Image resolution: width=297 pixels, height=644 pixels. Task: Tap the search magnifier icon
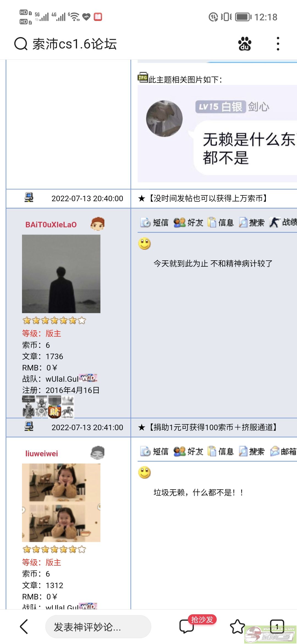click(x=21, y=44)
